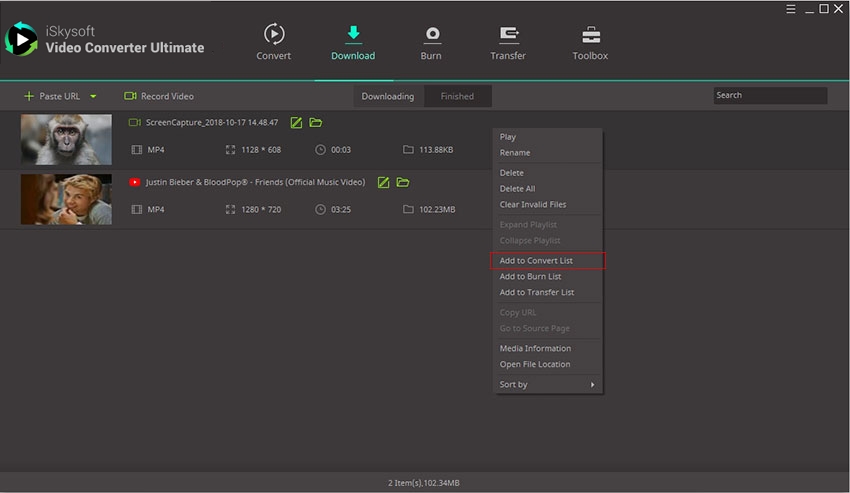Open the Burn disc section
This screenshot has width=850, height=493.
[431, 36]
